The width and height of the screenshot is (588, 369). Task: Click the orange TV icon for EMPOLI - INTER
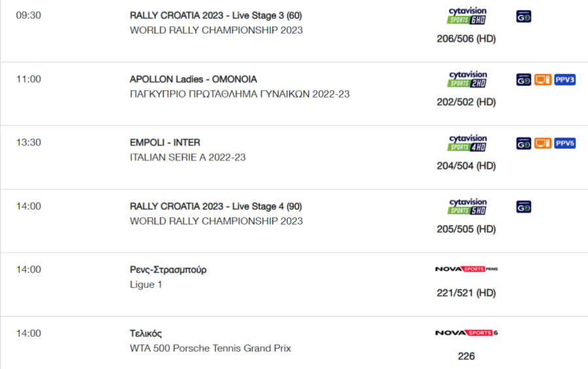(543, 143)
